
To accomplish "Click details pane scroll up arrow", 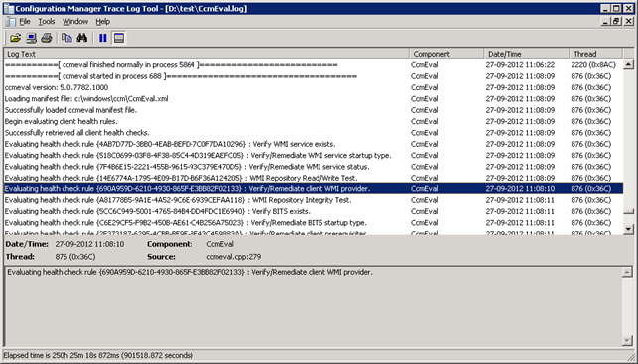I will click(x=627, y=272).
